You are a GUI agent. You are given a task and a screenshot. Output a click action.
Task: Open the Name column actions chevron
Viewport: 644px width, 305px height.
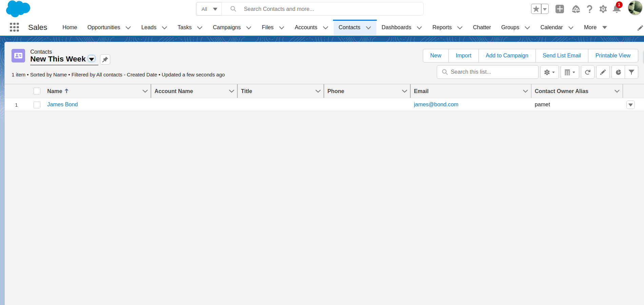pos(145,91)
